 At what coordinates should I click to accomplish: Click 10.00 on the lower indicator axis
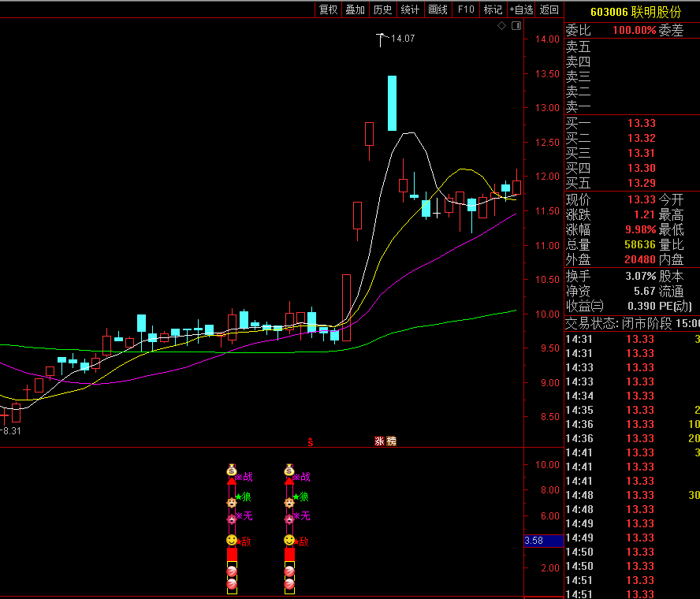[x=547, y=465]
